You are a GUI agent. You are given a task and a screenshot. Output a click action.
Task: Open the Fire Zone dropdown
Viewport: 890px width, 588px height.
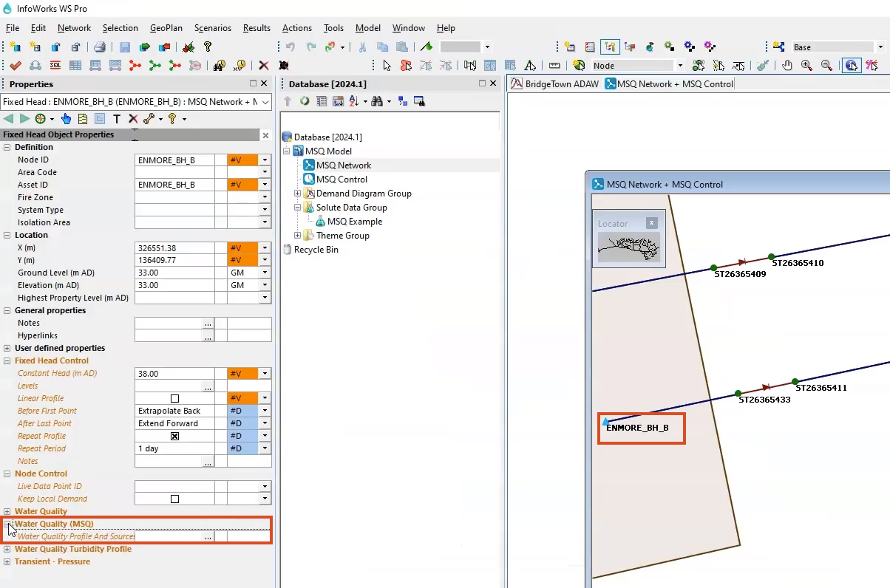click(x=265, y=198)
